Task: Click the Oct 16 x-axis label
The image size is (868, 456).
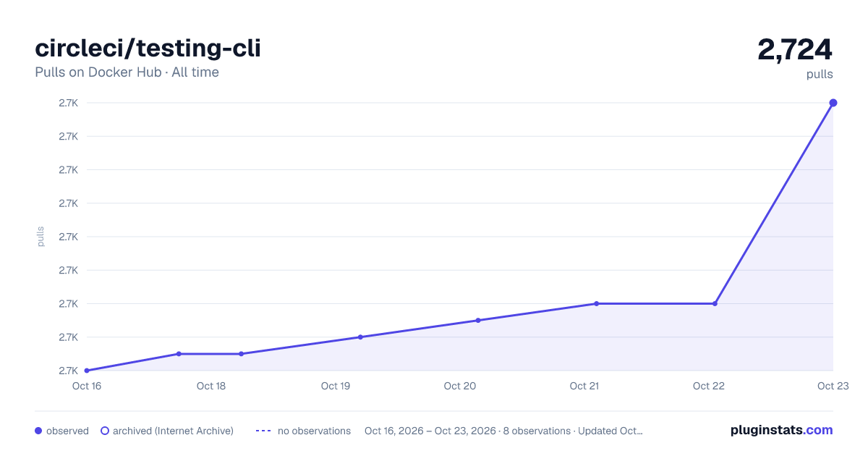Action: (87, 386)
